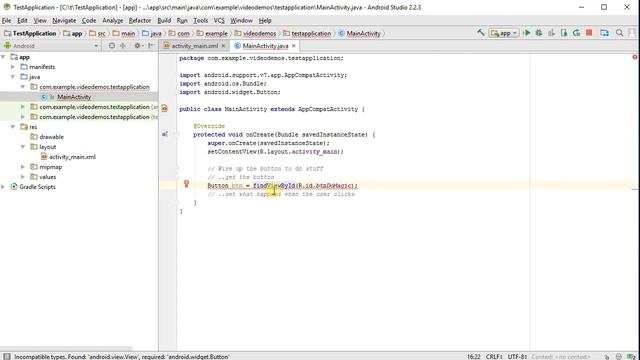The image size is (640, 360).
Task: Open the File menu
Action: pos(7,20)
